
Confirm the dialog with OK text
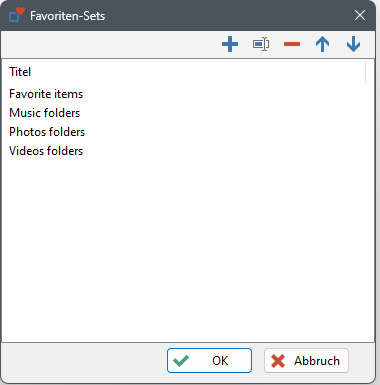[220, 361]
